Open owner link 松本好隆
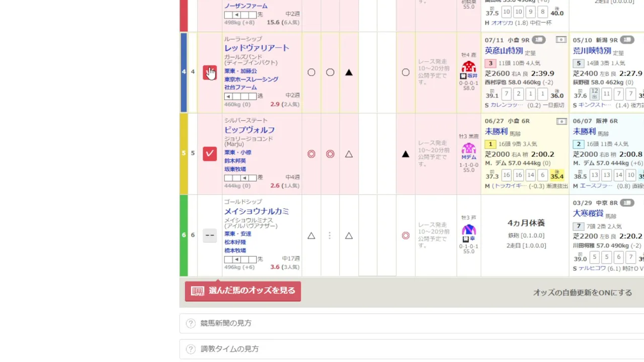The height and width of the screenshot is (362, 644). click(x=235, y=242)
